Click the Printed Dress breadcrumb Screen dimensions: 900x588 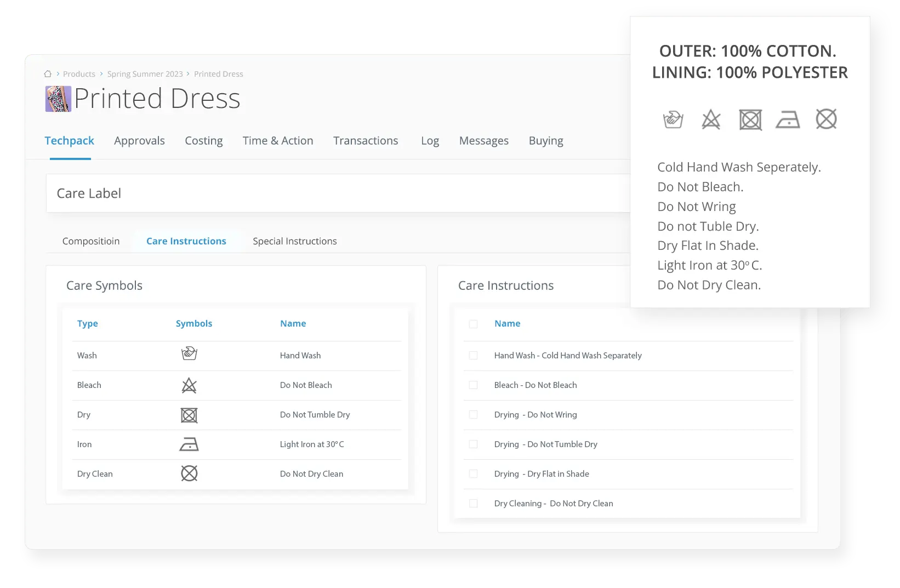(218, 74)
